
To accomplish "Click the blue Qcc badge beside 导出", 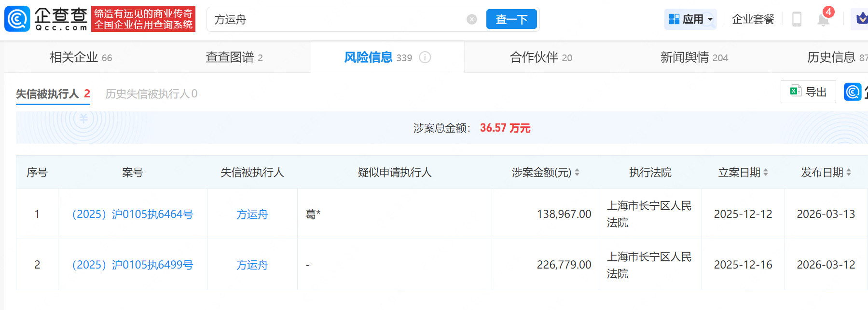I will tap(852, 92).
